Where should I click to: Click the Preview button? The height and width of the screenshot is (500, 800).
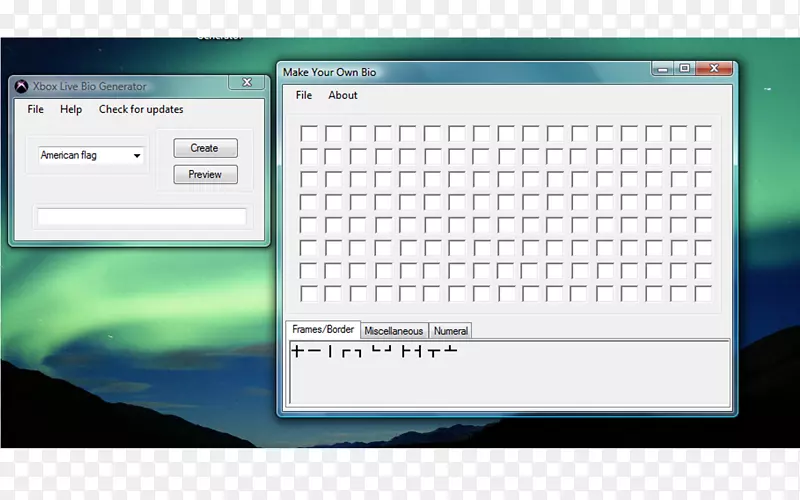pyautogui.click(x=205, y=174)
